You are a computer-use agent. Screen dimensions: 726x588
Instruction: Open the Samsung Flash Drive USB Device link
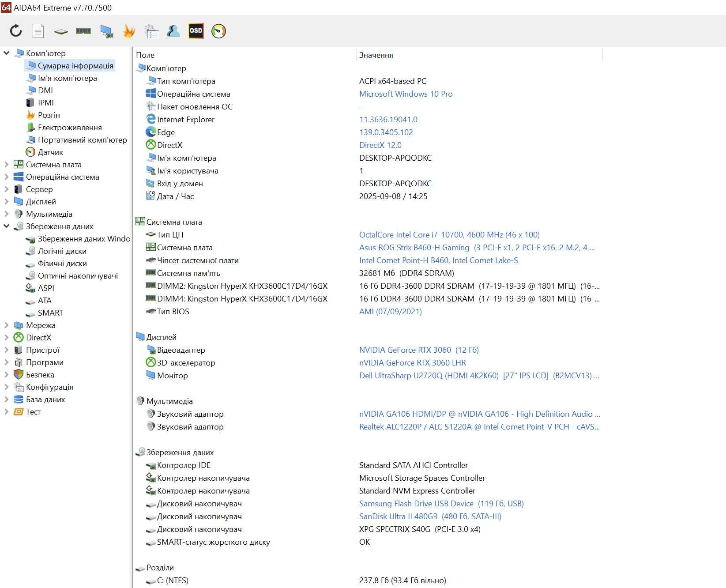[441, 503]
